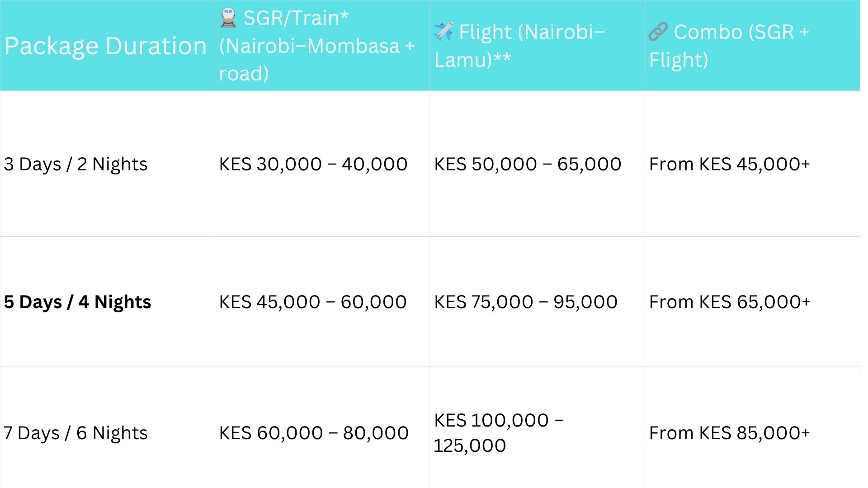868x488 pixels.
Task: Click the From KES 45,000+ cell
Action: click(729, 164)
